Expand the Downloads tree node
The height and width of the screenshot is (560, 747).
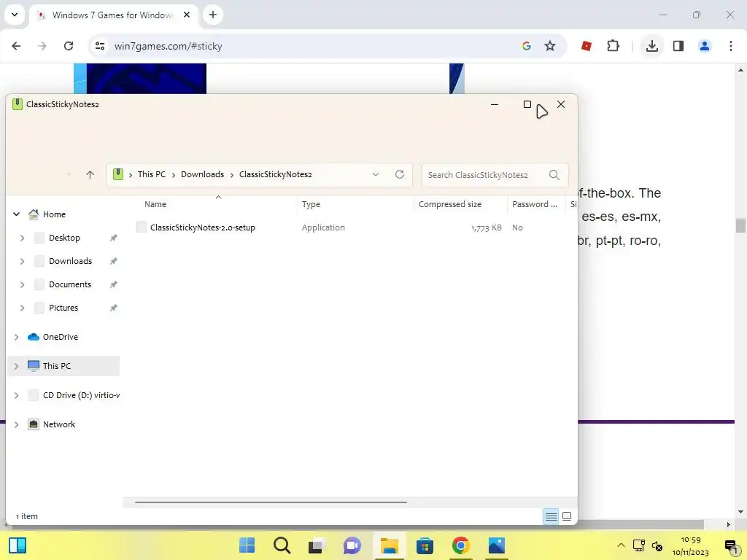22,261
